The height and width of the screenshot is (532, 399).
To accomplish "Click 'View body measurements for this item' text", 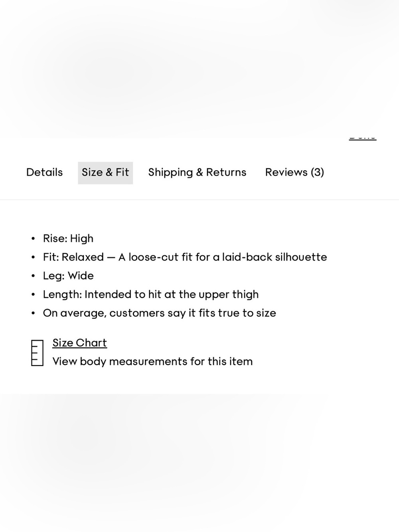I will click(x=152, y=362).
